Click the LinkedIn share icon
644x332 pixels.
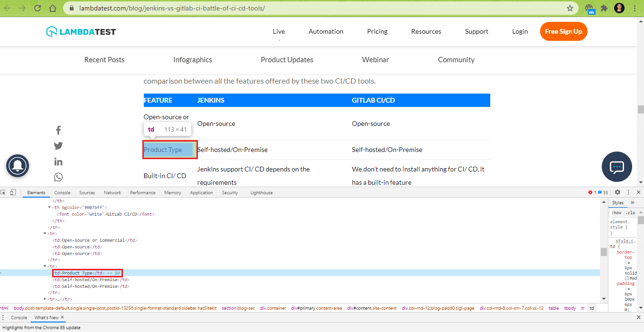[x=58, y=161]
